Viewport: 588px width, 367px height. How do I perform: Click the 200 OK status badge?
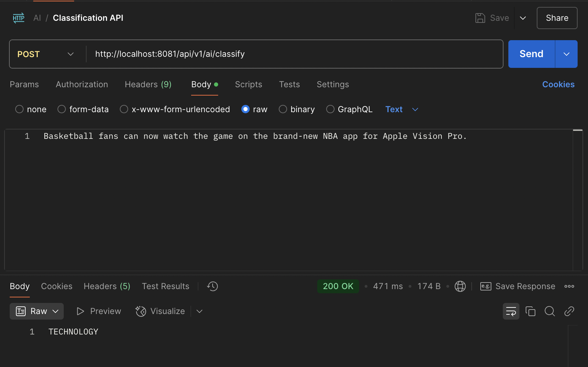click(338, 286)
